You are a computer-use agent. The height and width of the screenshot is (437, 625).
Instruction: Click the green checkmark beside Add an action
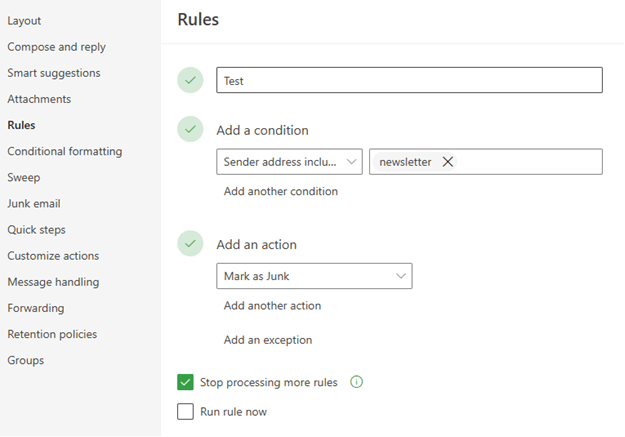190,243
